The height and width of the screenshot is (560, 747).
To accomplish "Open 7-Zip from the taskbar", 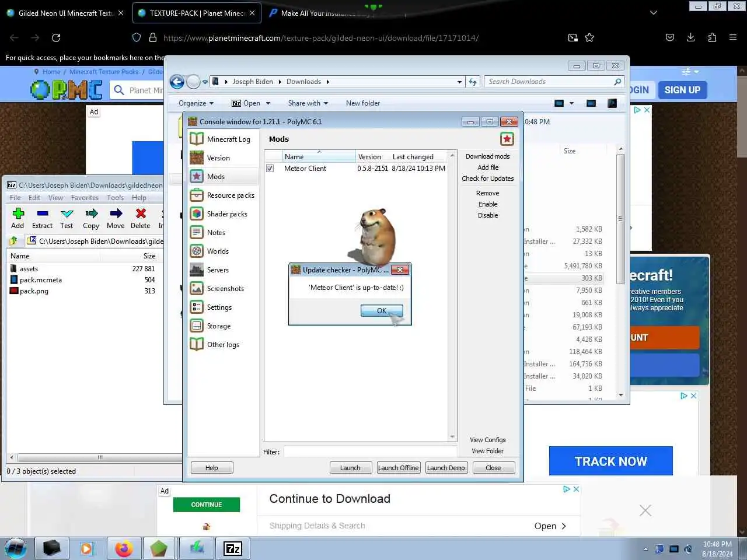I will pyautogui.click(x=233, y=548).
